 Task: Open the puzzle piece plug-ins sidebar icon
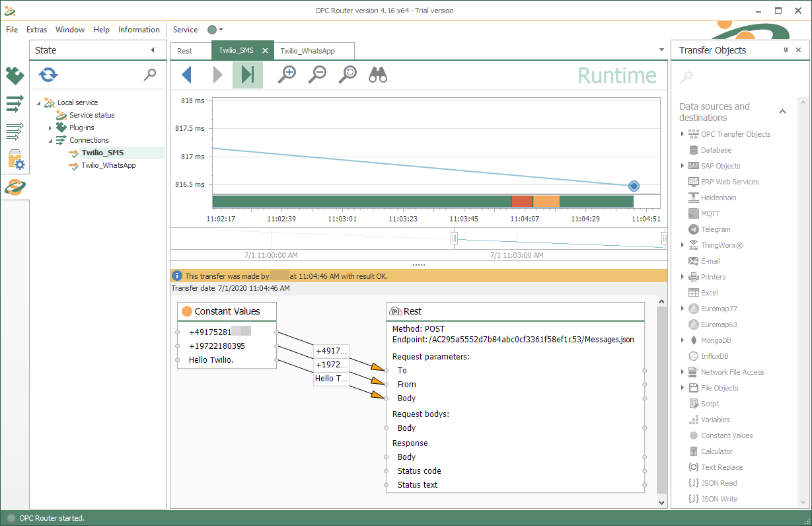coord(15,76)
